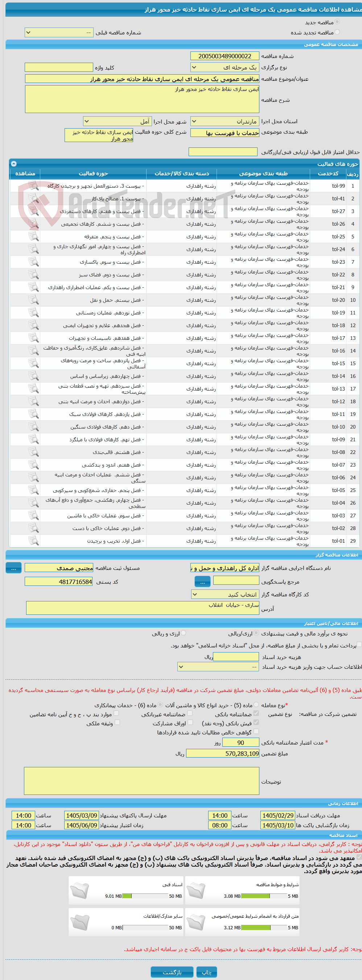Focus the کلید واژه input field
The height and width of the screenshot is (980, 362).
[59, 67]
